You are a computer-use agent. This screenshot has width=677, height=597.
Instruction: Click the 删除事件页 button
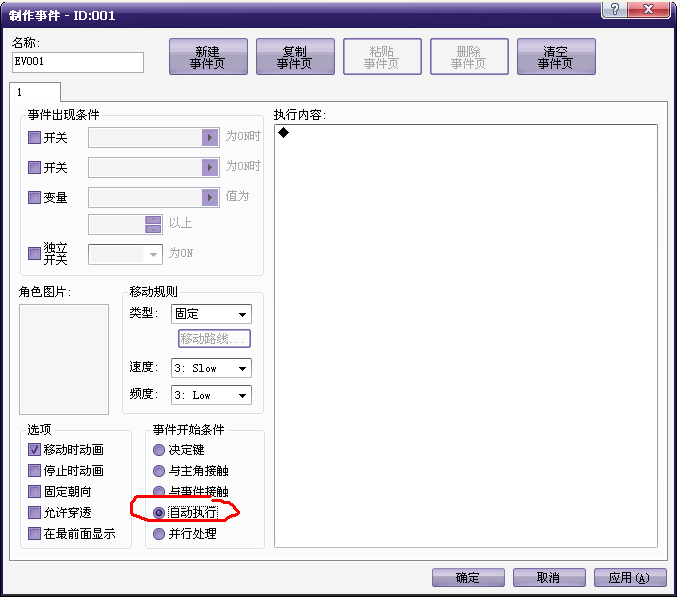(469, 57)
